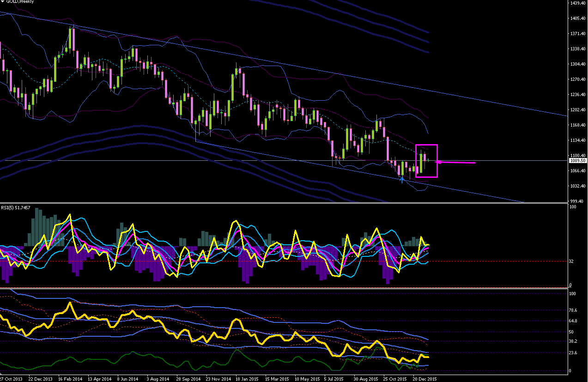Click the 18 Jan 2015 date label
588x382 pixels.
click(x=247, y=378)
